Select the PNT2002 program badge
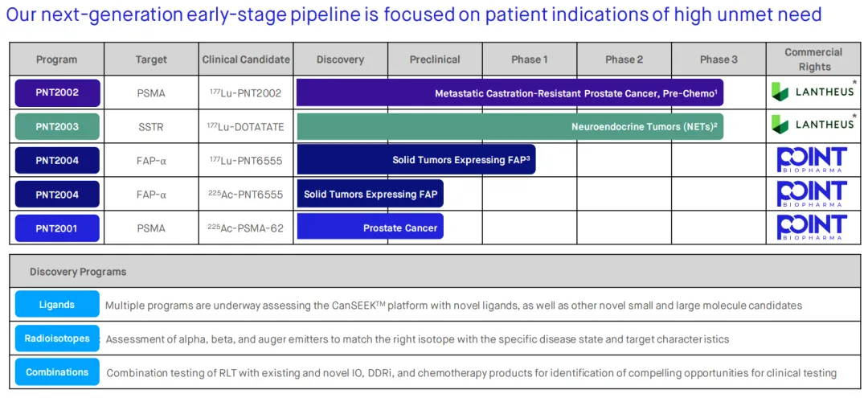The height and width of the screenshot is (398, 868). coord(57,93)
